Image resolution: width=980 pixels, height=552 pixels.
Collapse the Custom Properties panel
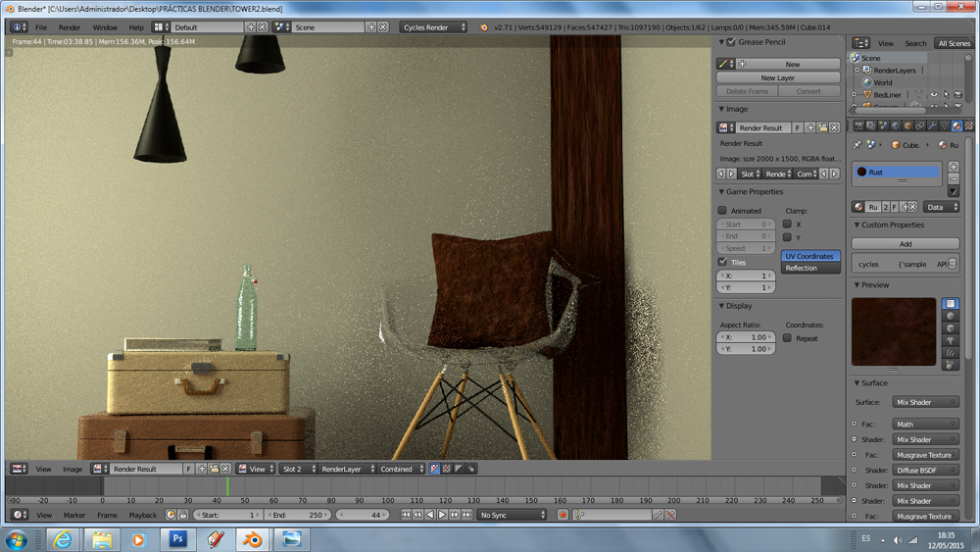tap(857, 225)
